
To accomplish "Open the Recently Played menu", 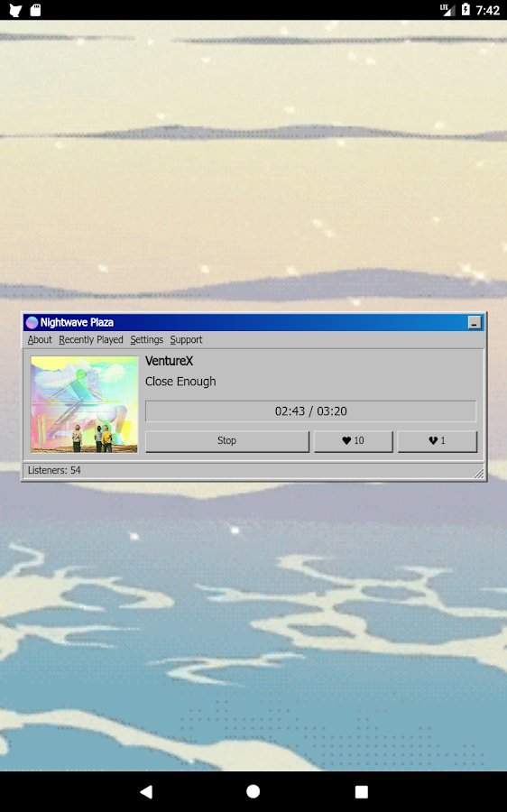I will point(91,340).
